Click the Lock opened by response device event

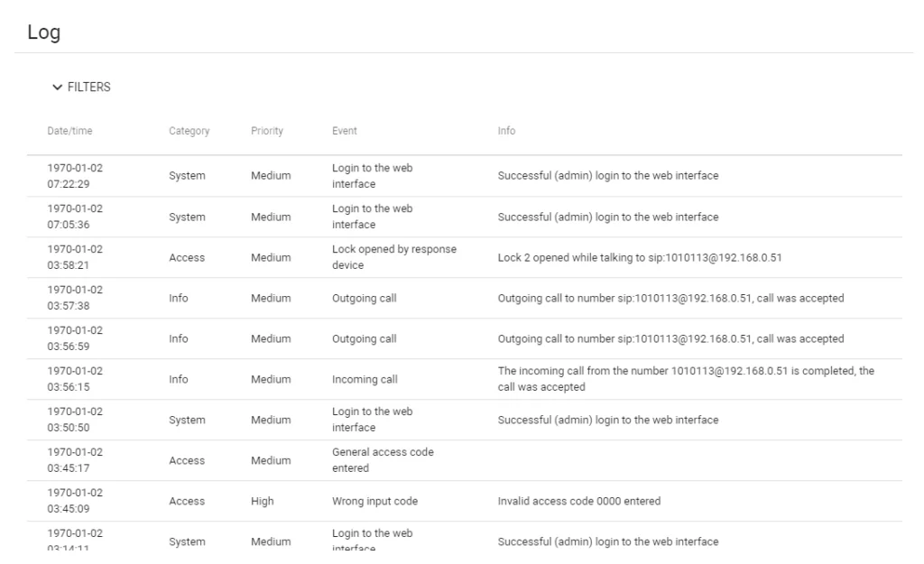[392, 257]
